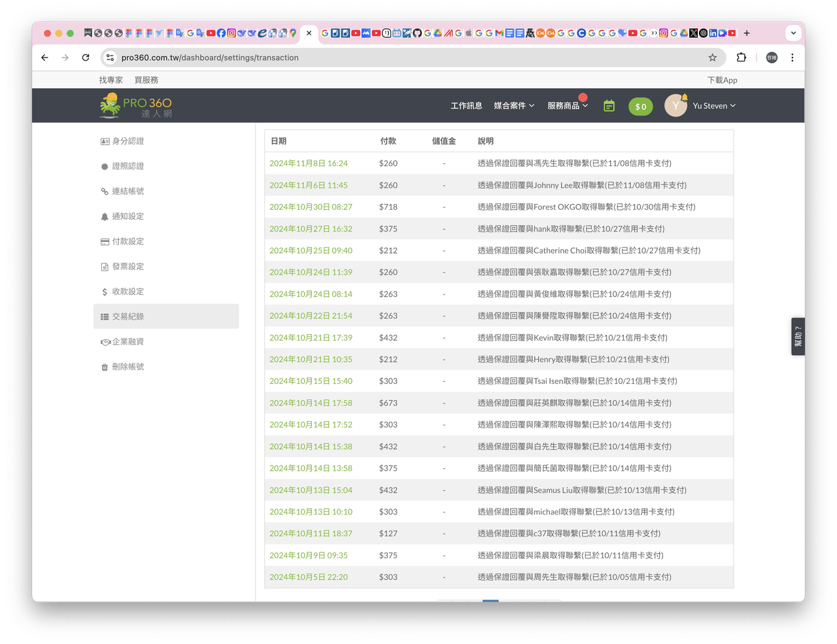Expand the 媒合案件 dropdown menu
The height and width of the screenshot is (644, 837).
click(514, 106)
